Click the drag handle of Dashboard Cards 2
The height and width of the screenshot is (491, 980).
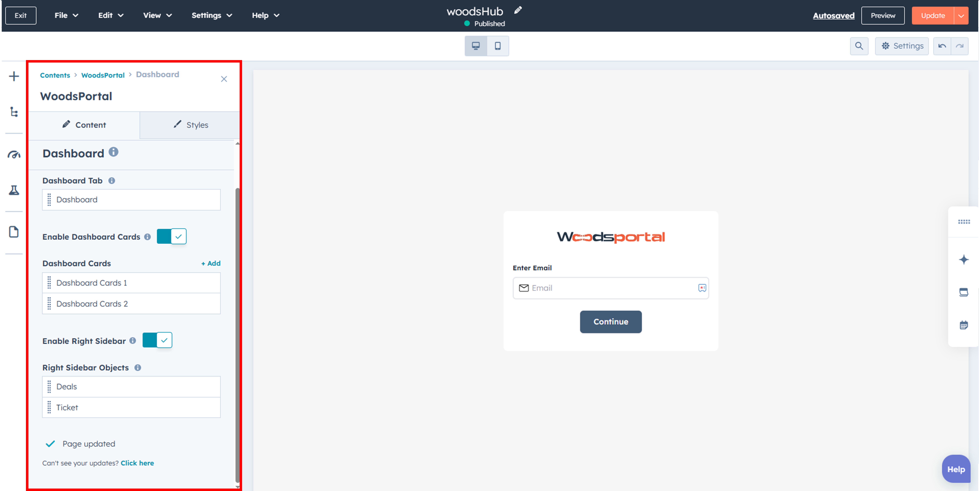(49, 304)
